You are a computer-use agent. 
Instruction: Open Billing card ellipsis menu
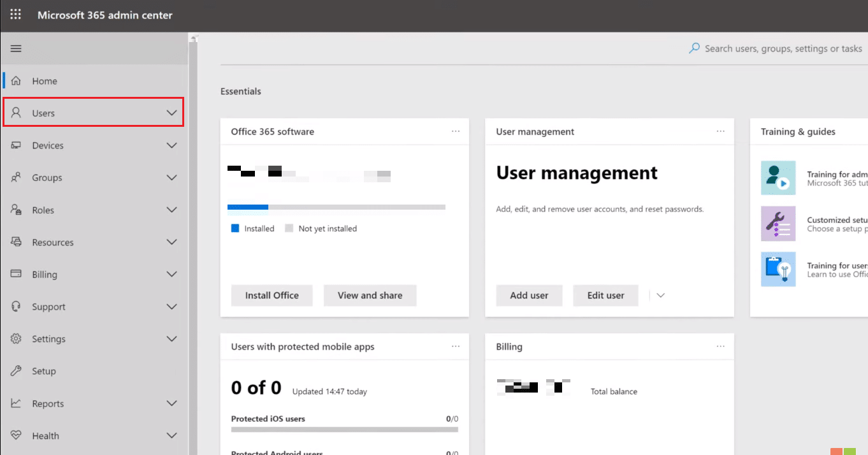pos(721,347)
